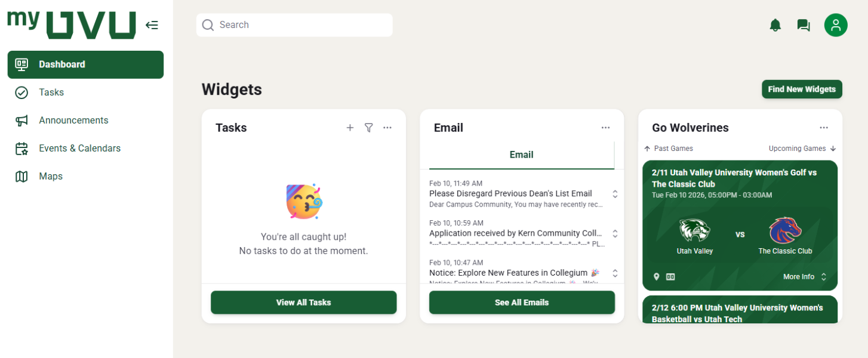Expand the Kern Community College email
The width and height of the screenshot is (868, 358).
click(615, 234)
